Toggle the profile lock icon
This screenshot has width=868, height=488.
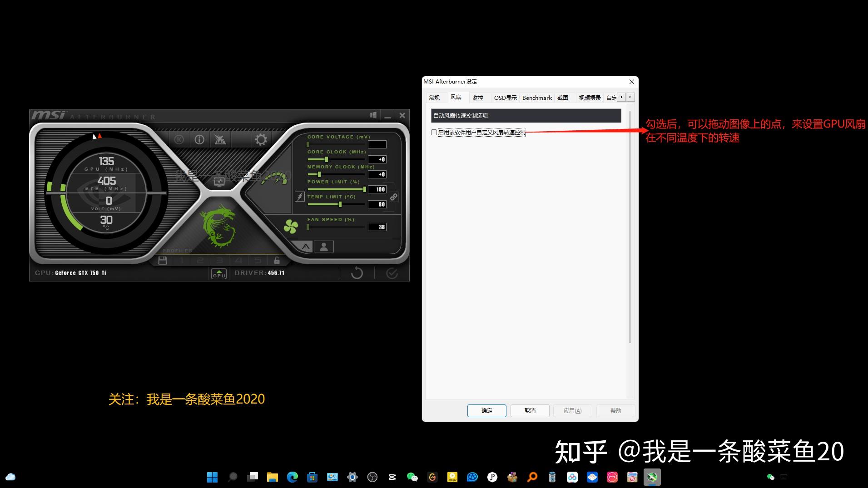click(x=277, y=261)
